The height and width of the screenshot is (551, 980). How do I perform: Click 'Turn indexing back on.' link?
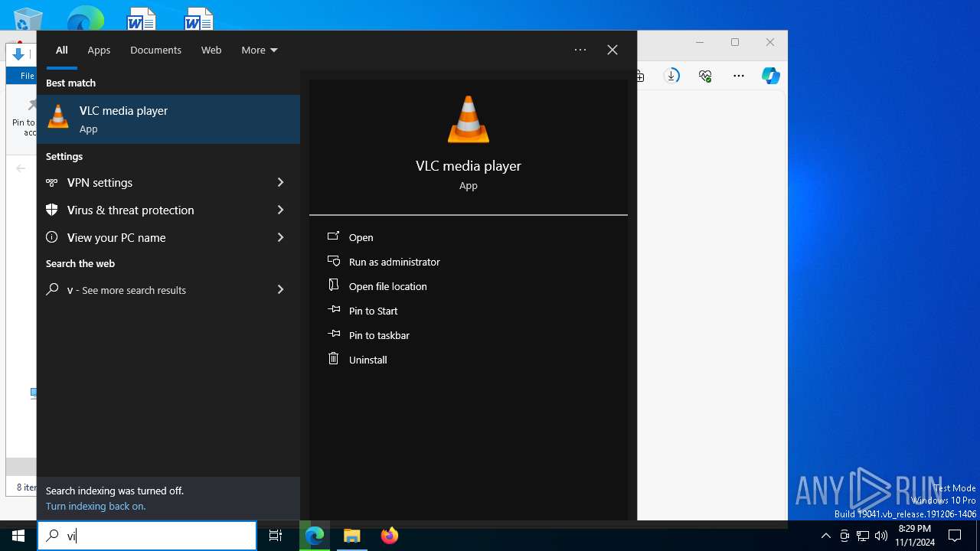96,506
